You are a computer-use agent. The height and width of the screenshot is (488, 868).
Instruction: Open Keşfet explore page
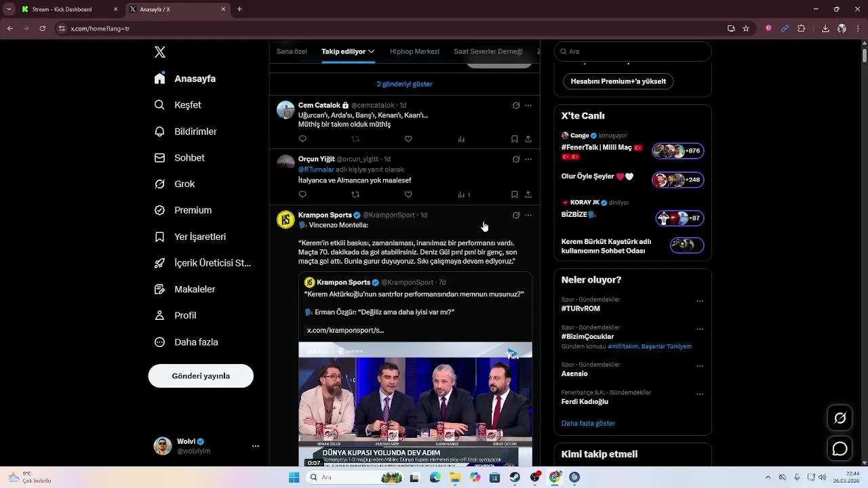tap(178, 105)
